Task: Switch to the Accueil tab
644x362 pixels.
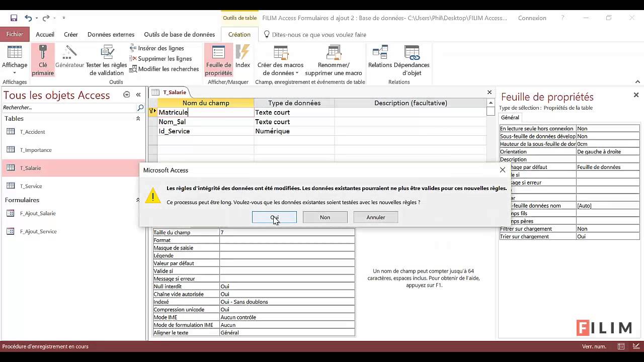Action: pyautogui.click(x=45, y=35)
